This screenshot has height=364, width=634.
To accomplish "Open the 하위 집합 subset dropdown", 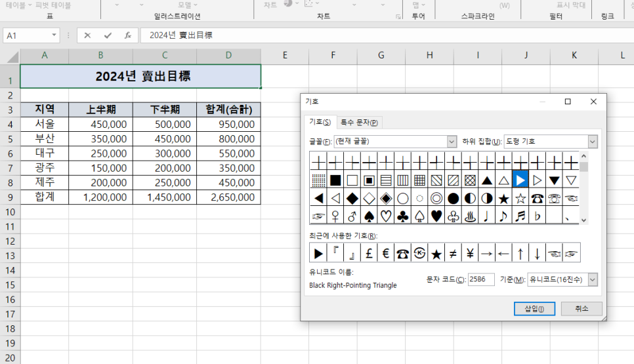I will click(x=593, y=142).
